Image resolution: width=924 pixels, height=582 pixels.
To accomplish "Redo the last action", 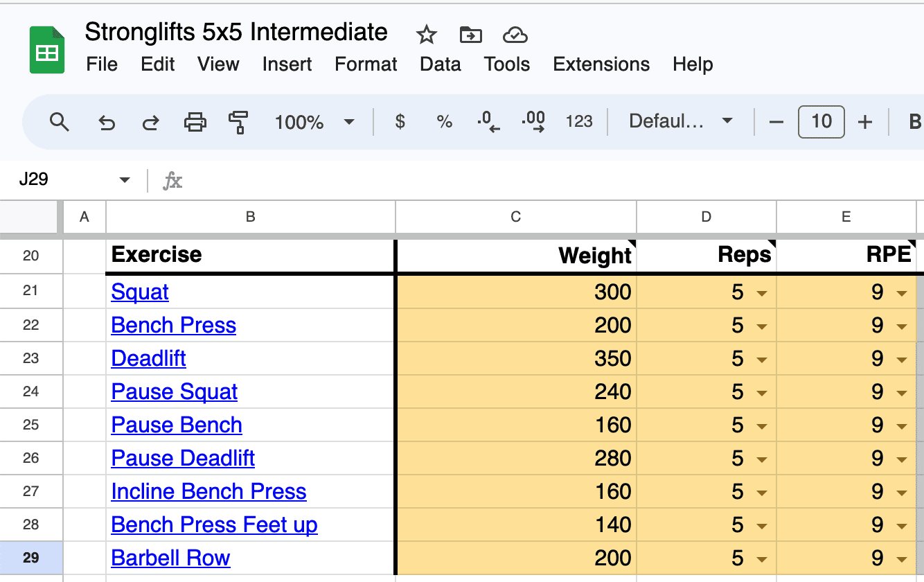I will click(x=150, y=123).
